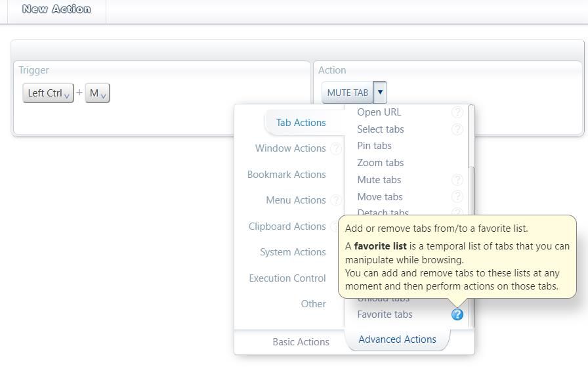Image resolution: width=588 pixels, height=367 pixels.
Task: Open the Bookmark Actions category
Action: point(286,175)
